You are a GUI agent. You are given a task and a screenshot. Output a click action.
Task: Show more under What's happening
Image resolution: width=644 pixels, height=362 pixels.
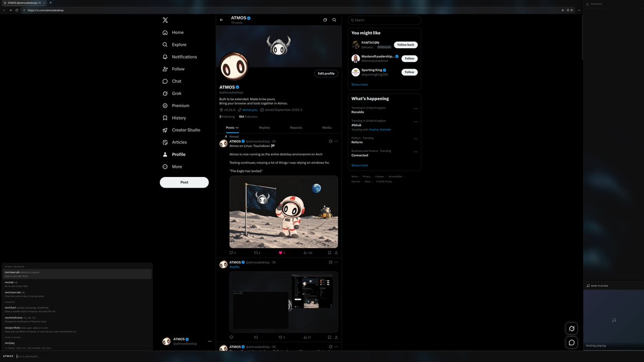[x=360, y=165]
